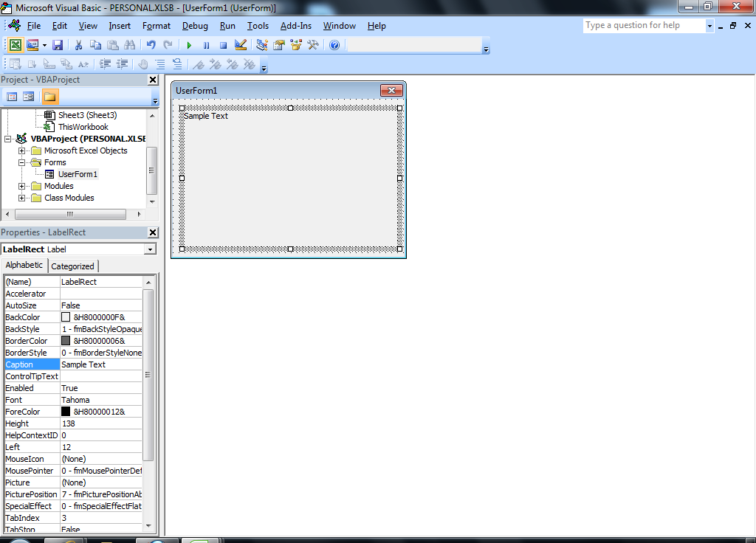This screenshot has width=756, height=543.
Task: Open the Format menu
Action: (x=157, y=26)
